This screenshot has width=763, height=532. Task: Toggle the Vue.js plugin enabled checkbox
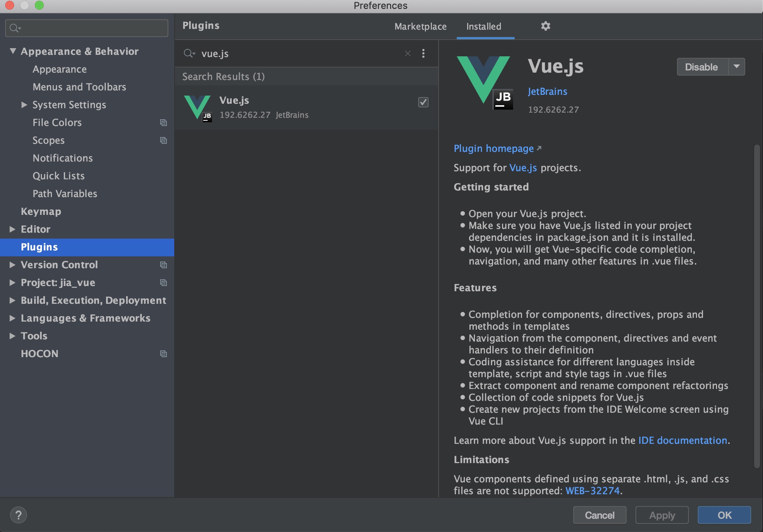click(x=423, y=102)
